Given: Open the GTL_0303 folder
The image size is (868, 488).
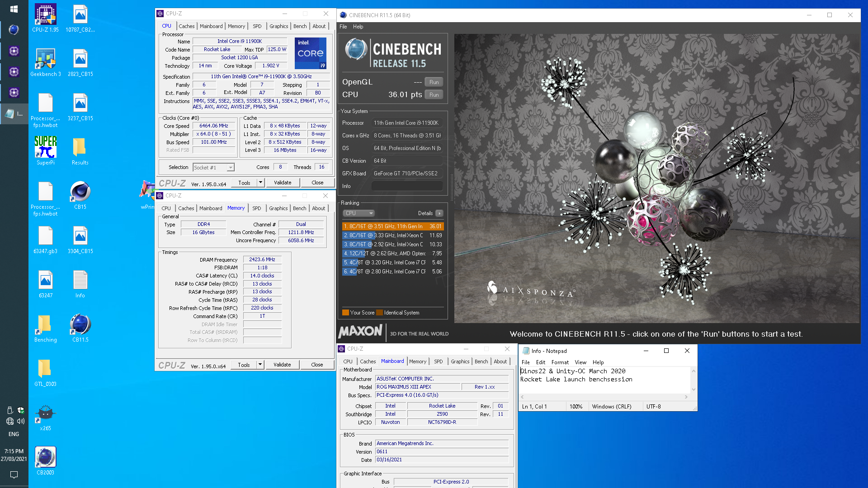Looking at the screenshot, I should coord(45,372).
